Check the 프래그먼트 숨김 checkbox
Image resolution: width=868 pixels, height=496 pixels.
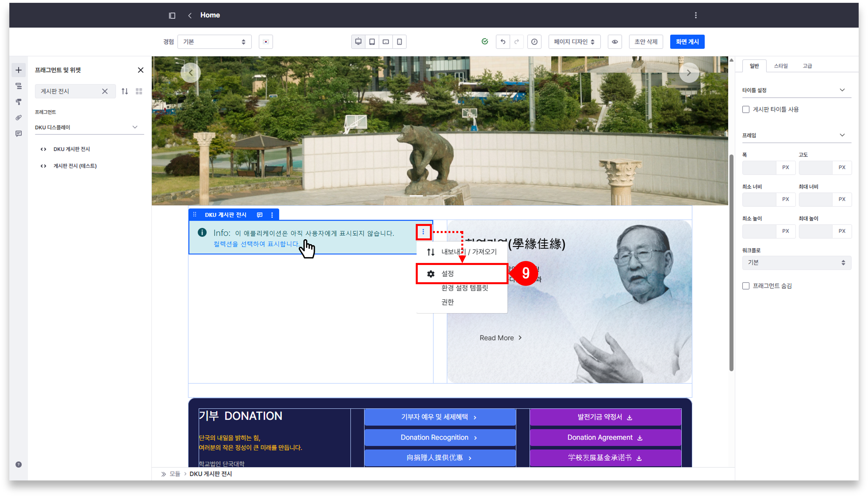tap(746, 286)
